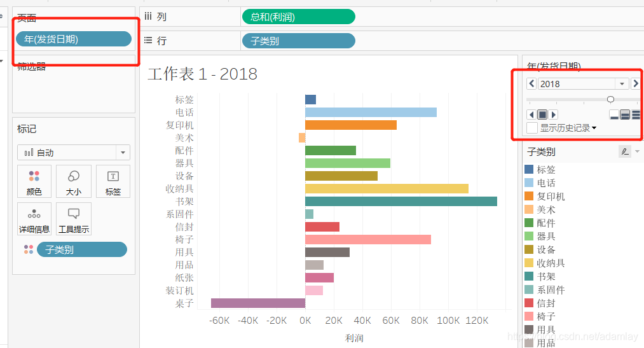Click the 行 rows shelf label
The height and width of the screenshot is (348, 644).
tap(161, 41)
